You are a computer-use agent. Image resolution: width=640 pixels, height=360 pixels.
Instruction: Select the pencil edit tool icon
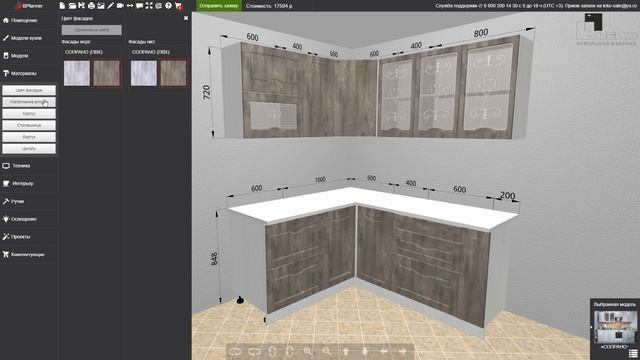click(x=110, y=6)
